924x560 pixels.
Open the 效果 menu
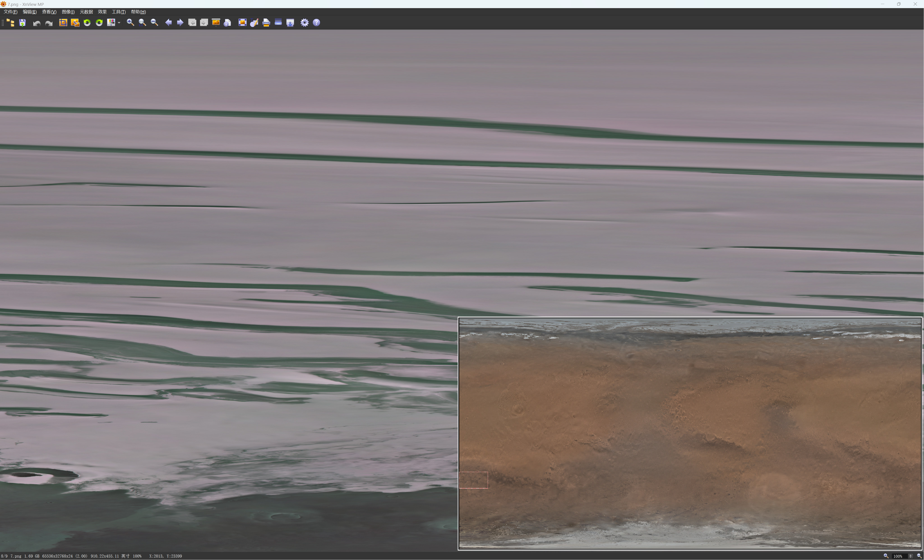click(102, 12)
